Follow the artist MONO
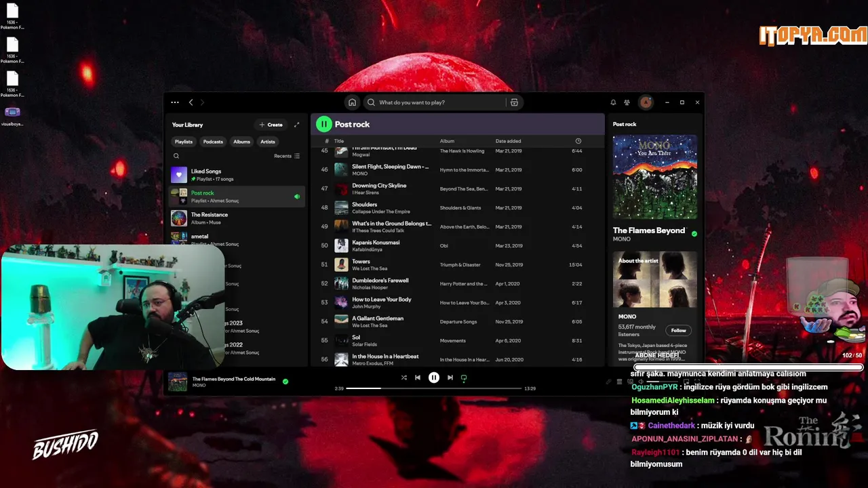868x488 pixels. coord(679,330)
